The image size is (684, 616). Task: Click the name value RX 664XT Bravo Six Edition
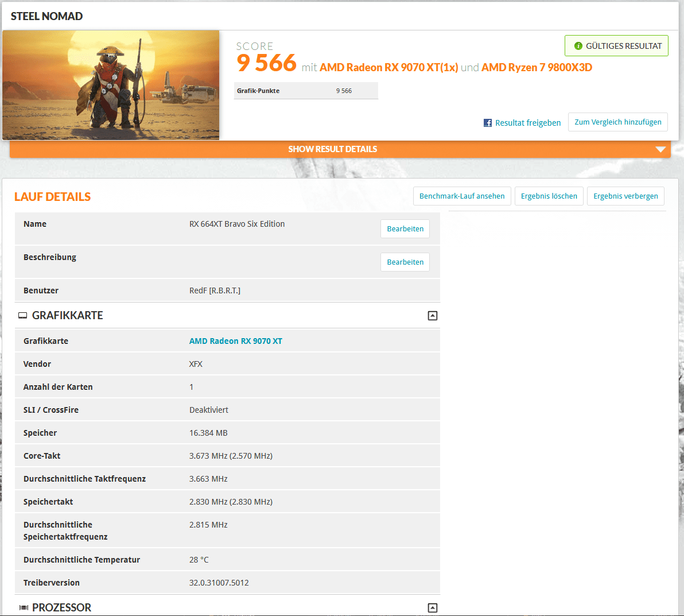tap(237, 224)
